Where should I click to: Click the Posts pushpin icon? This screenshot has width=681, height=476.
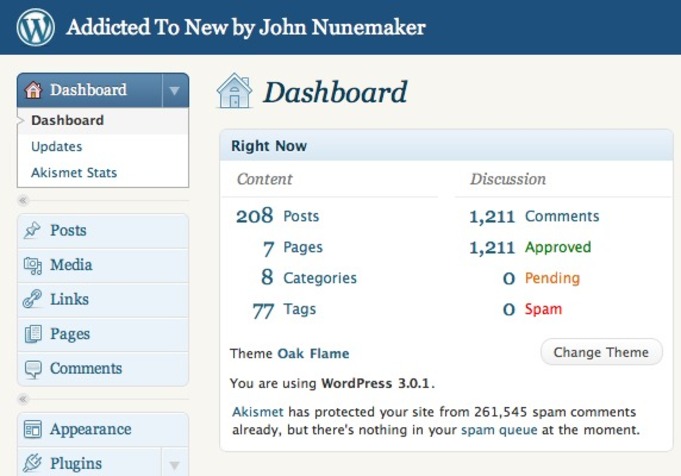click(32, 230)
